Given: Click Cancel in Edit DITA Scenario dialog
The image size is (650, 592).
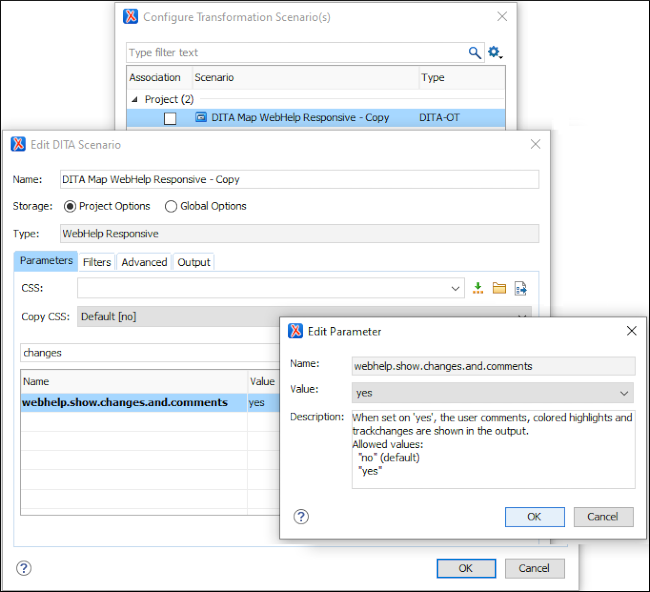Looking at the screenshot, I should click(534, 568).
